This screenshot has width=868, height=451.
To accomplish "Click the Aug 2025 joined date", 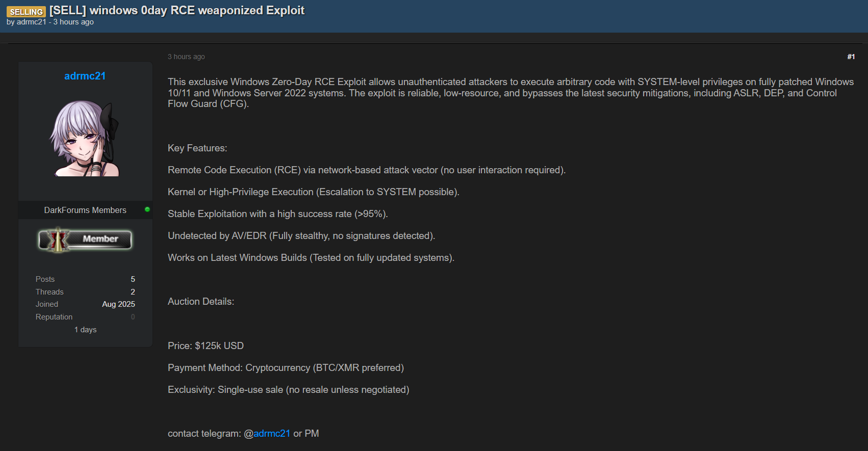I will [118, 304].
